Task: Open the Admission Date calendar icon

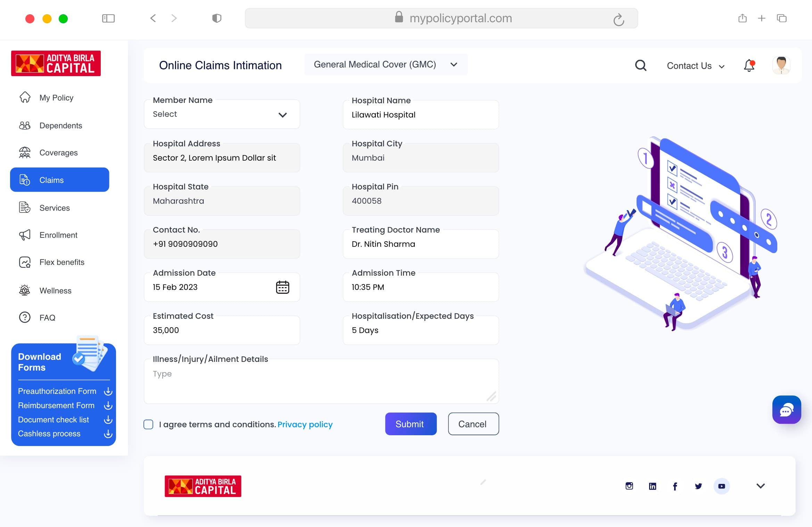Action: [x=282, y=287]
